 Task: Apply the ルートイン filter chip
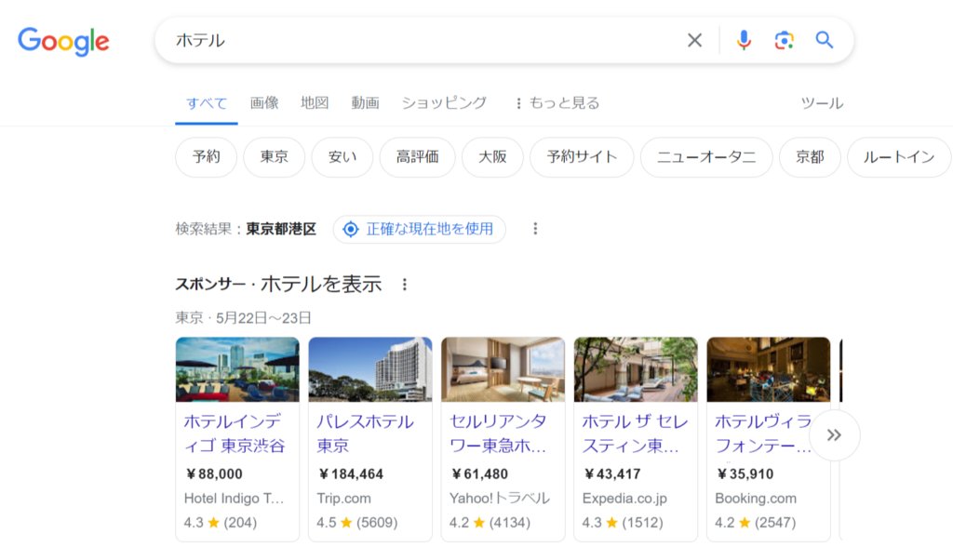pos(899,156)
